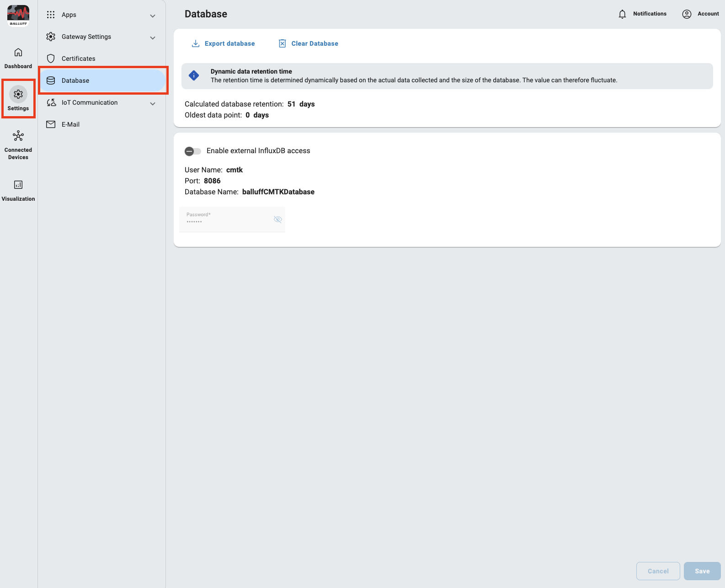Viewport: 725px width, 588px height.
Task: Enable external InfluxDB access toggle
Action: coord(192,151)
